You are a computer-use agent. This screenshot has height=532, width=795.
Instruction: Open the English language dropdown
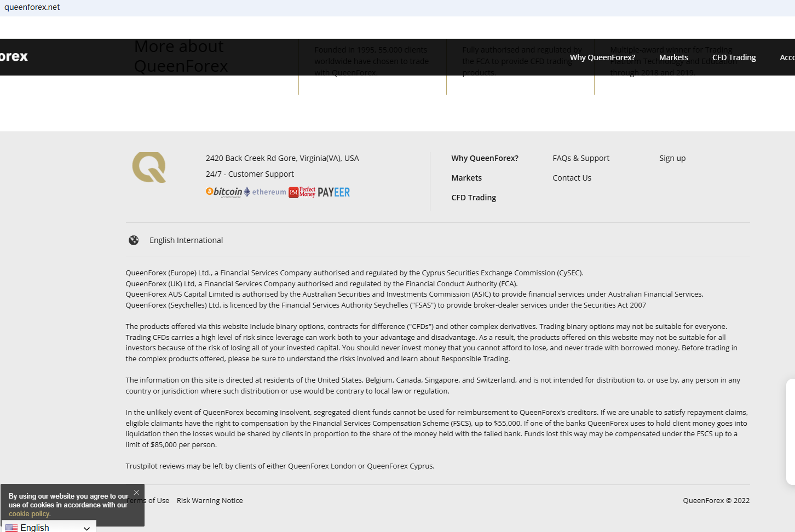click(49, 527)
